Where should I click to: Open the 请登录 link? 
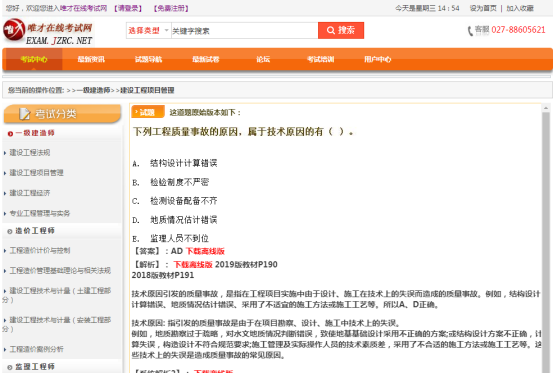(x=128, y=8)
